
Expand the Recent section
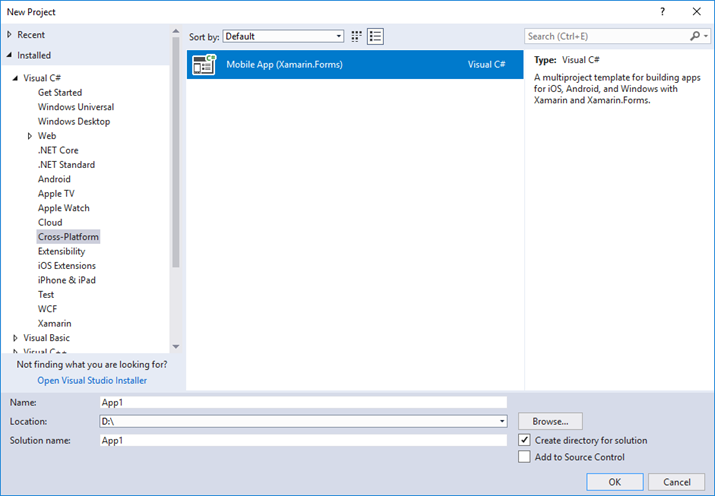[x=9, y=35]
